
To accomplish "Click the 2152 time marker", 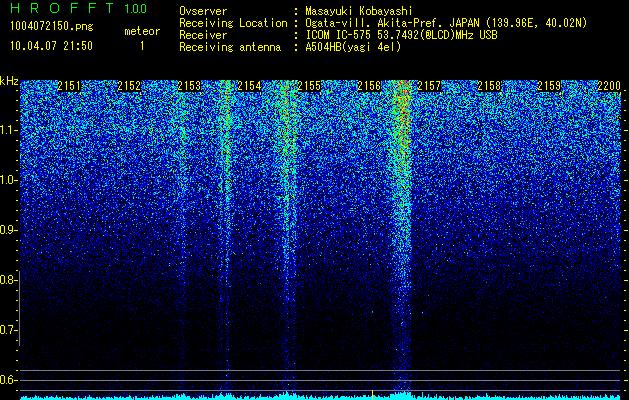I will point(129,86).
